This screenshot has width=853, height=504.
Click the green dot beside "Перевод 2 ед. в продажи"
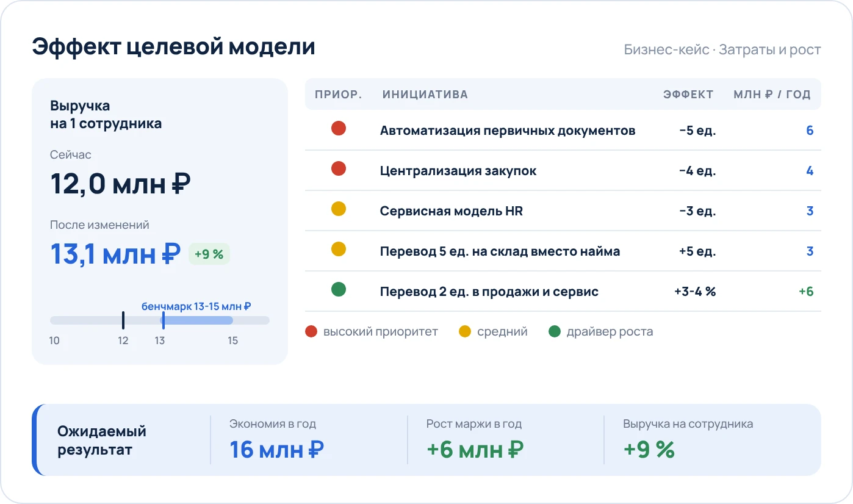tap(339, 289)
